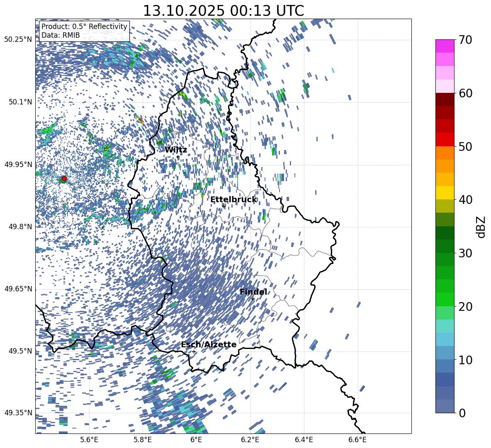The width and height of the screenshot is (491, 448).
Task: Click the 50.25°N latitude label
Action: tap(18, 40)
